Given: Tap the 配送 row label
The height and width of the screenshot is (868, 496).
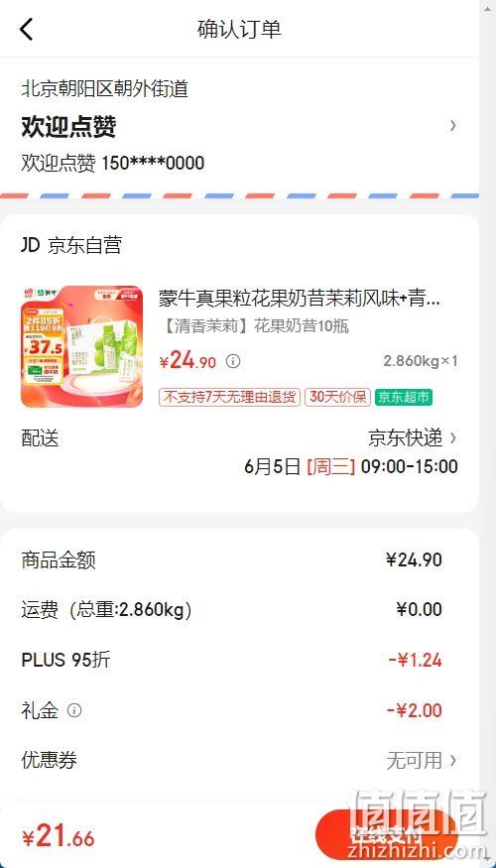Looking at the screenshot, I should [x=40, y=438].
